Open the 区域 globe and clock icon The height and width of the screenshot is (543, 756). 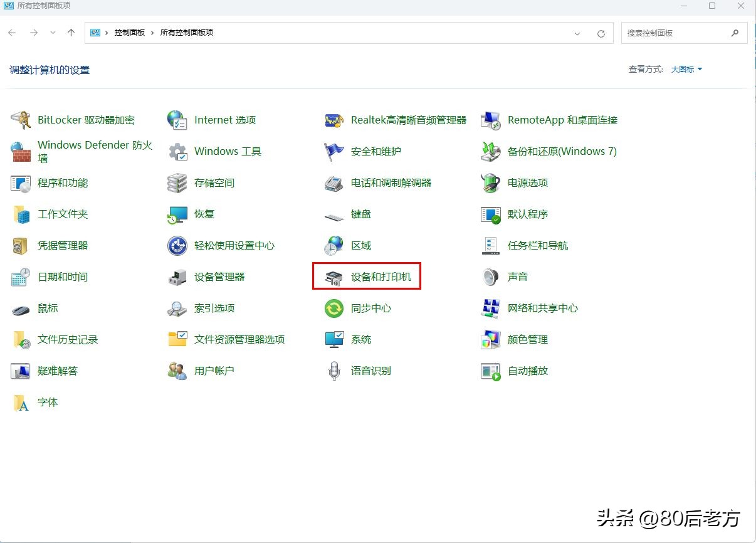334,245
